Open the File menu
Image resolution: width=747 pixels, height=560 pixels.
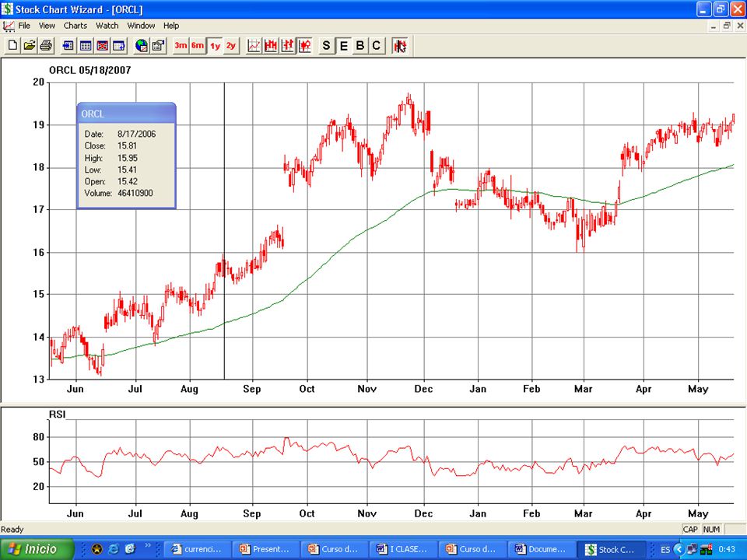coord(24,26)
